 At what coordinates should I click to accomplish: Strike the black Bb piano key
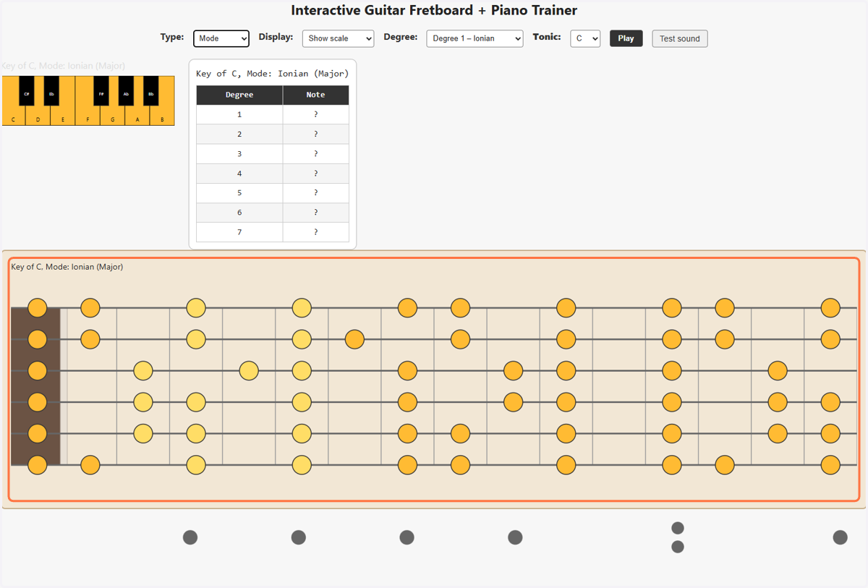coord(150,90)
